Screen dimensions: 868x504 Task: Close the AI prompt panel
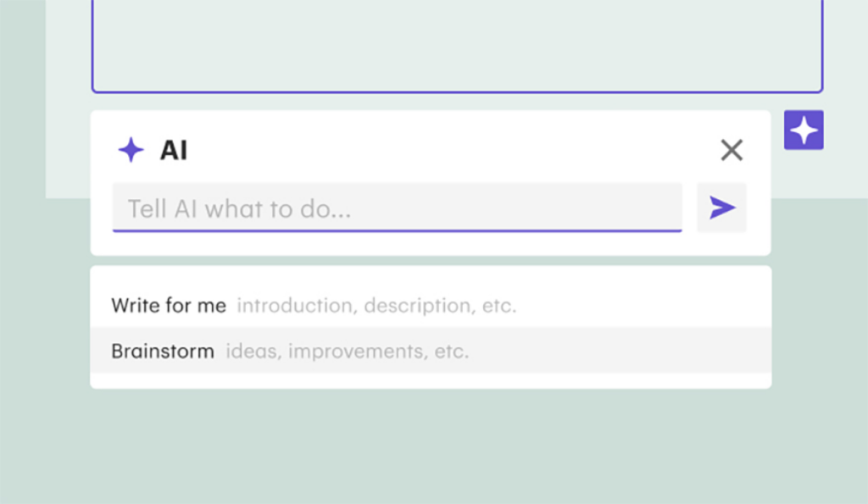click(732, 151)
